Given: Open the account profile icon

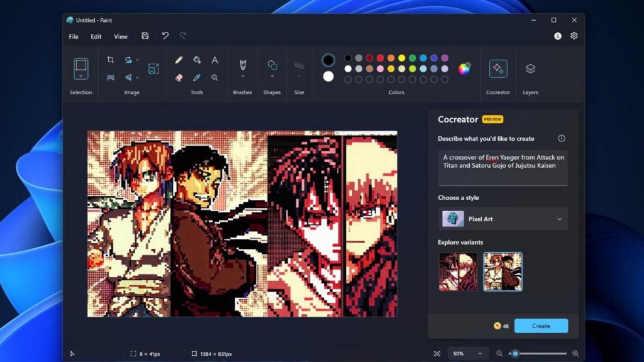Looking at the screenshot, I should click(x=557, y=36).
